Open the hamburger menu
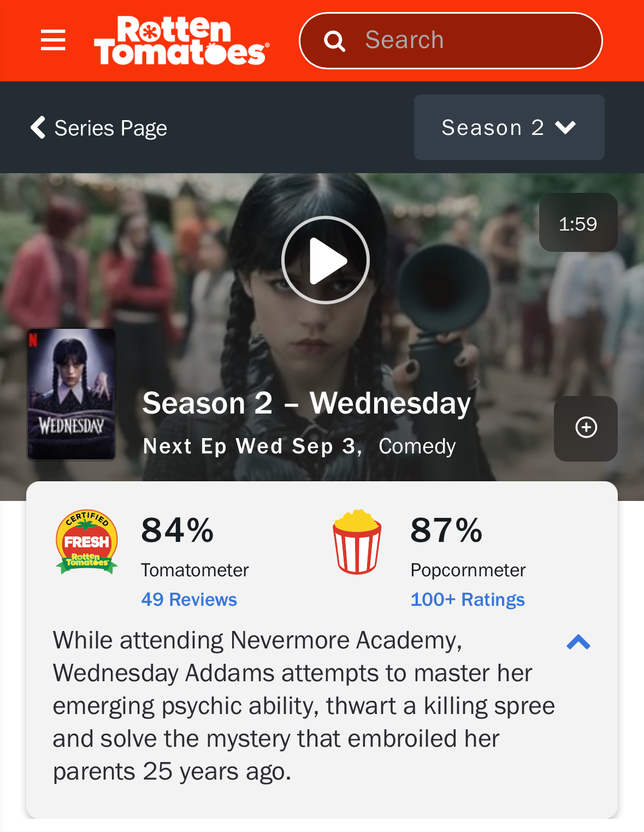Viewport: 644px width, 832px height. 53,40
